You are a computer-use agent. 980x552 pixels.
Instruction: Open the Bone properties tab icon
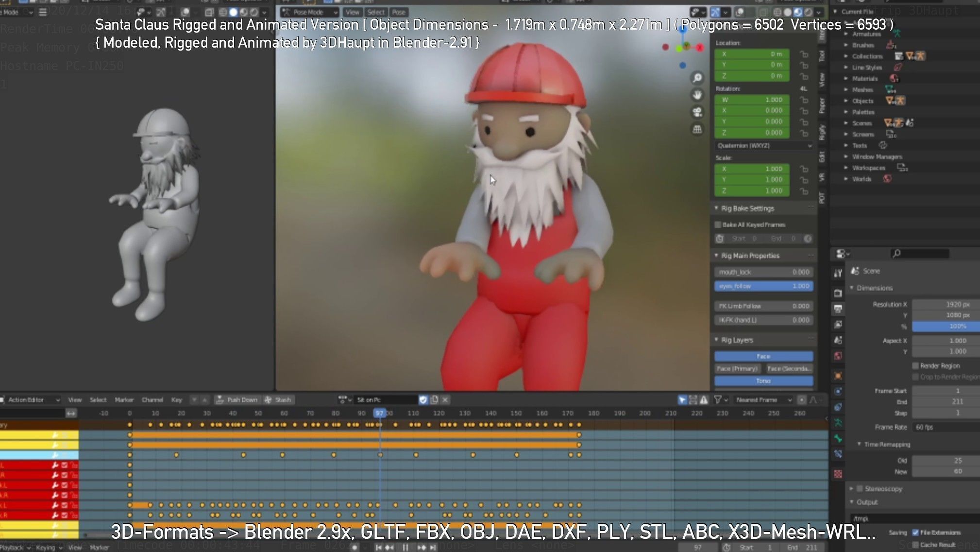(838, 438)
